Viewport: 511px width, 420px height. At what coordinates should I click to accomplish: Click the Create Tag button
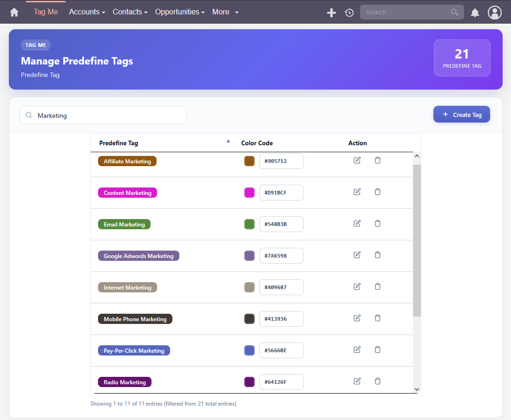[x=461, y=115]
